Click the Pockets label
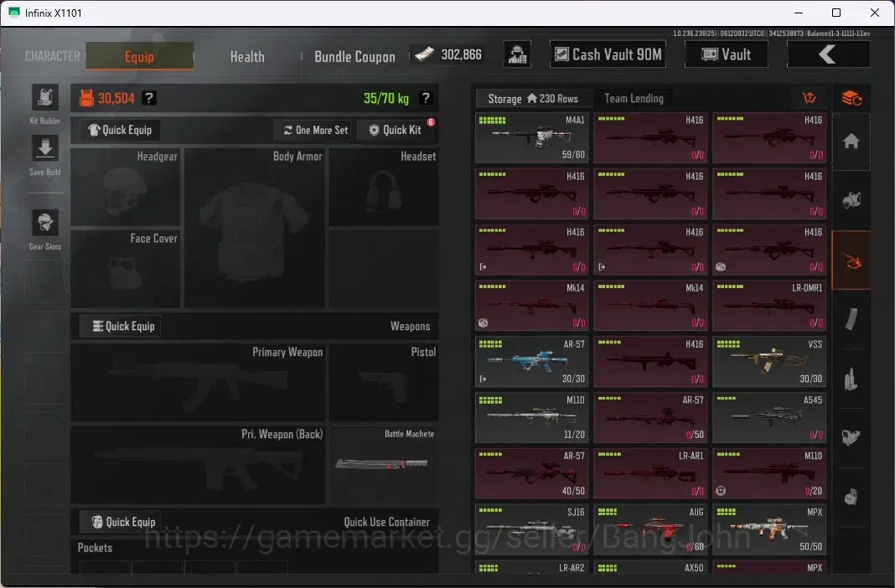This screenshot has height=588, width=895. [x=95, y=548]
